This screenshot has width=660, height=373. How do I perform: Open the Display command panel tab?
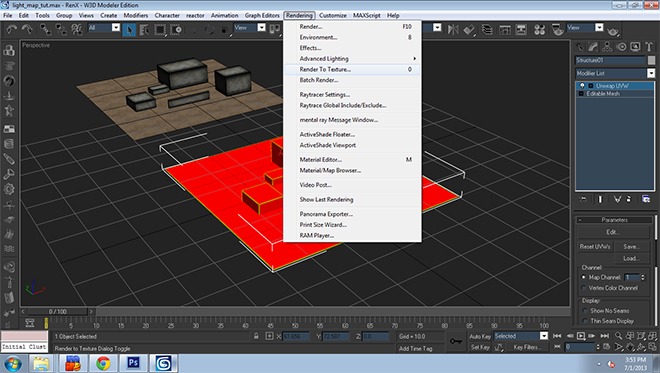635,47
